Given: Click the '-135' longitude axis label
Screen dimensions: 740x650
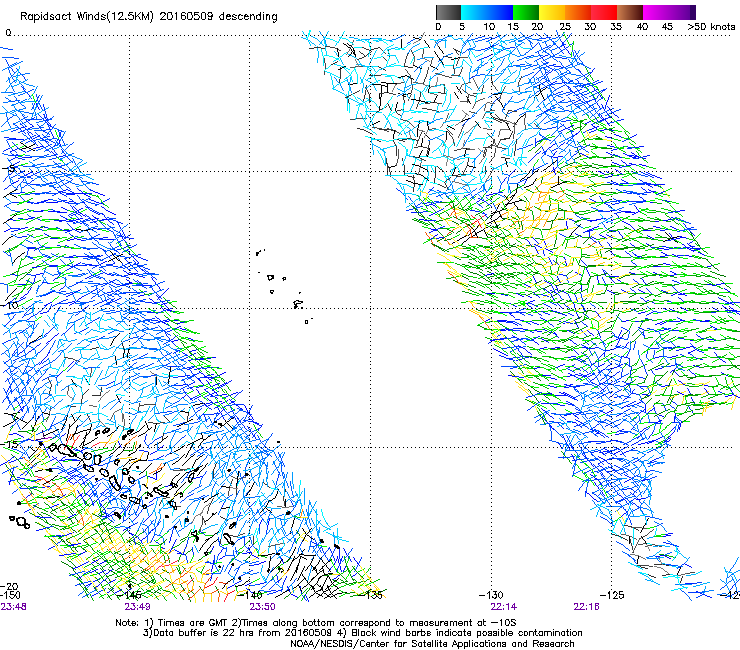Looking at the screenshot, I should (372, 595).
